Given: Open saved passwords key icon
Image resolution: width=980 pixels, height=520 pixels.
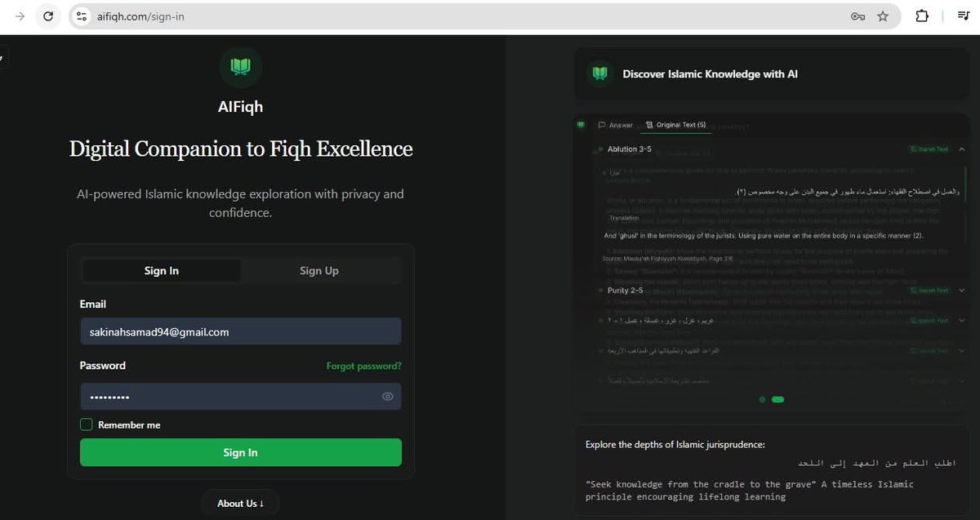Looking at the screenshot, I should [857, 16].
